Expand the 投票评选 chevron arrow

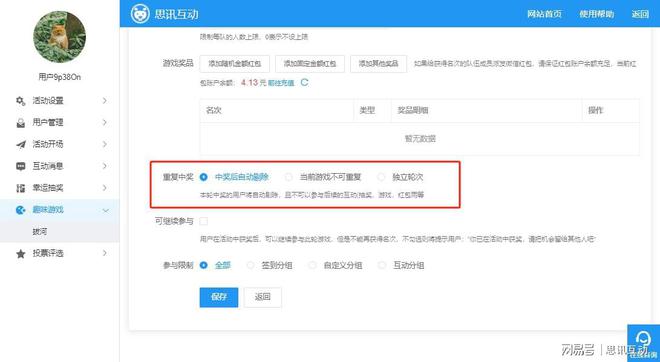[105, 253]
